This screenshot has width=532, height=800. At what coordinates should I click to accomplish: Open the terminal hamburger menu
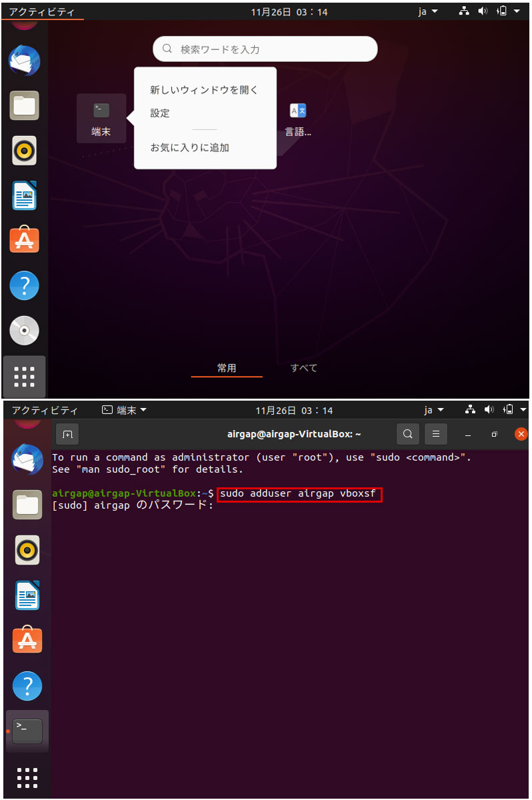coord(435,434)
